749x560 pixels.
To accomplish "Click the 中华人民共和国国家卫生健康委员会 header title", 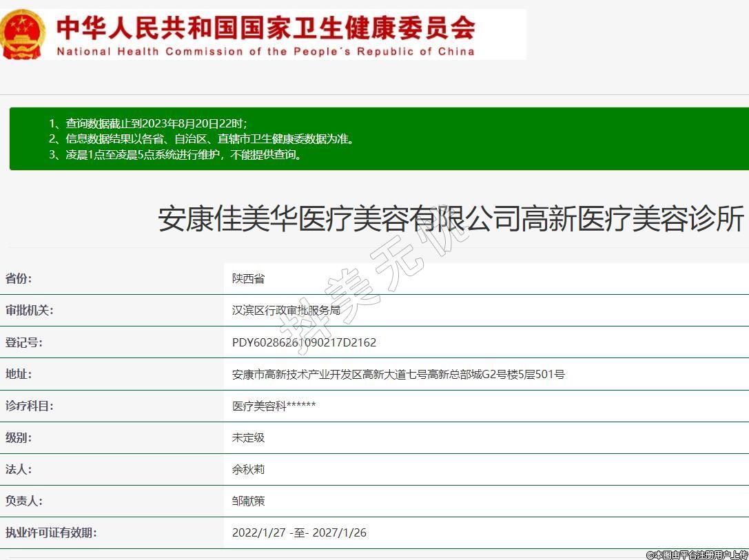I will [265, 27].
